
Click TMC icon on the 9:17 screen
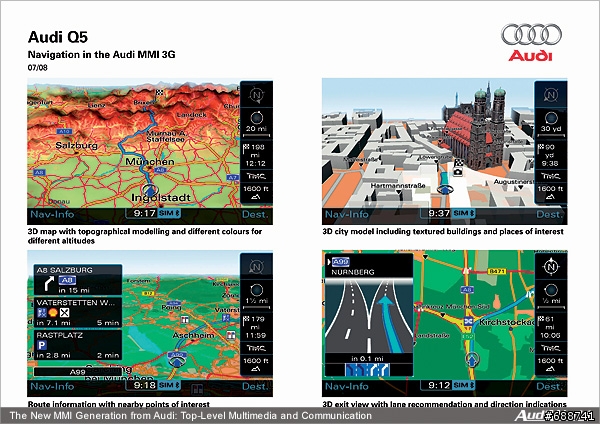256,176
